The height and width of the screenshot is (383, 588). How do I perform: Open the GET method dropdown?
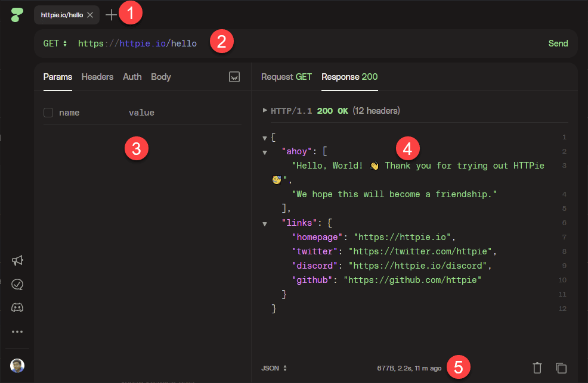click(x=55, y=43)
